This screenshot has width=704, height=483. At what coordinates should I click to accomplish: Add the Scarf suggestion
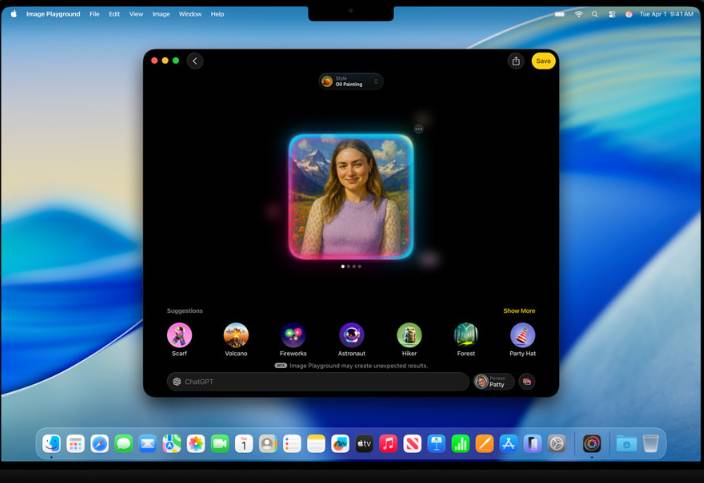179,340
